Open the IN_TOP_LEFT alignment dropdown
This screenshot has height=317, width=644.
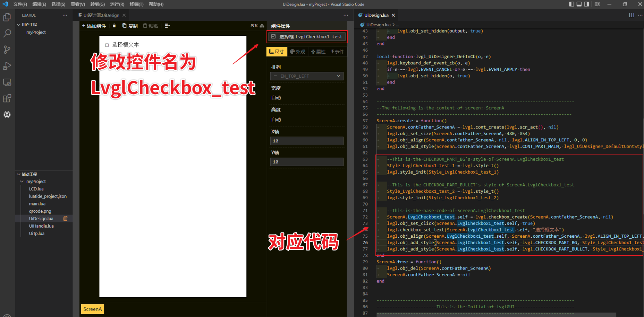306,76
